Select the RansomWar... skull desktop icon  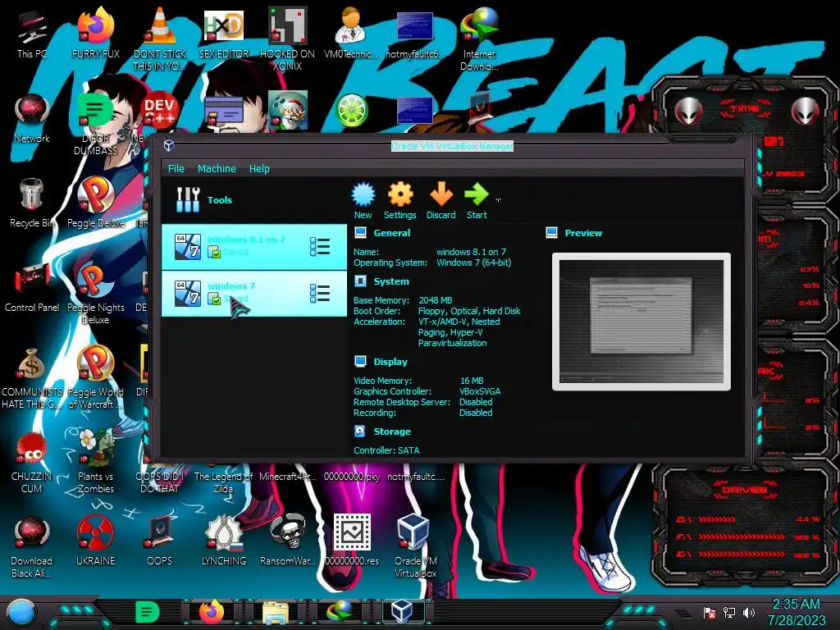287,541
